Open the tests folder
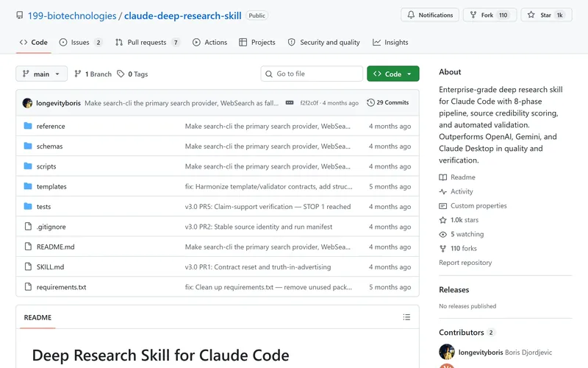The image size is (588, 368). [43, 207]
